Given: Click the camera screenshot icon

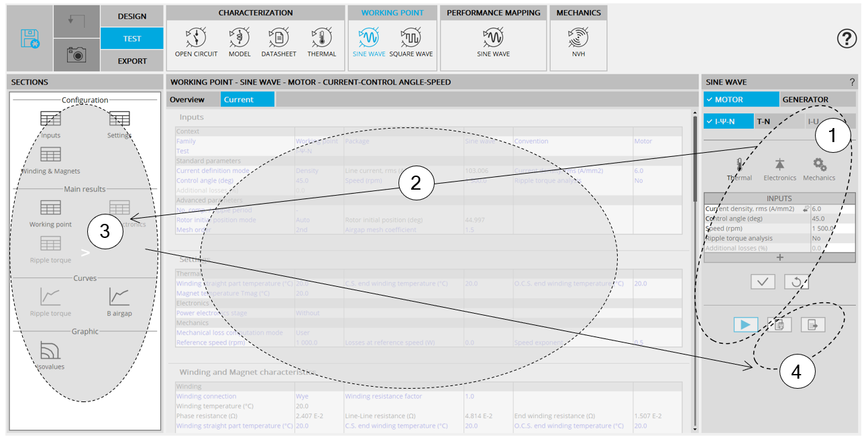Looking at the screenshot, I should [x=76, y=56].
